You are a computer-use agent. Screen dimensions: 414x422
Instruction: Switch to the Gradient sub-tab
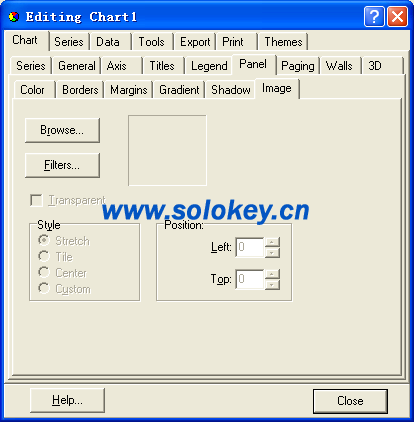(179, 90)
